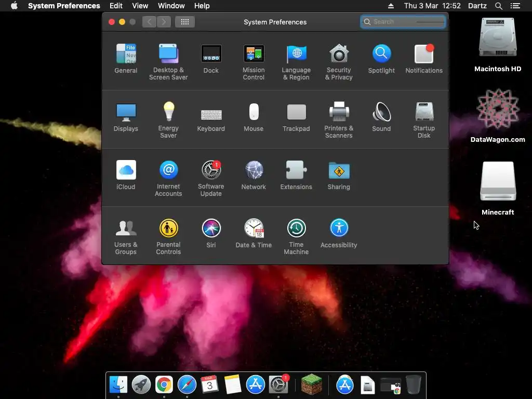The image size is (532, 399).
Task: Open Siri preferences
Action: click(x=211, y=233)
